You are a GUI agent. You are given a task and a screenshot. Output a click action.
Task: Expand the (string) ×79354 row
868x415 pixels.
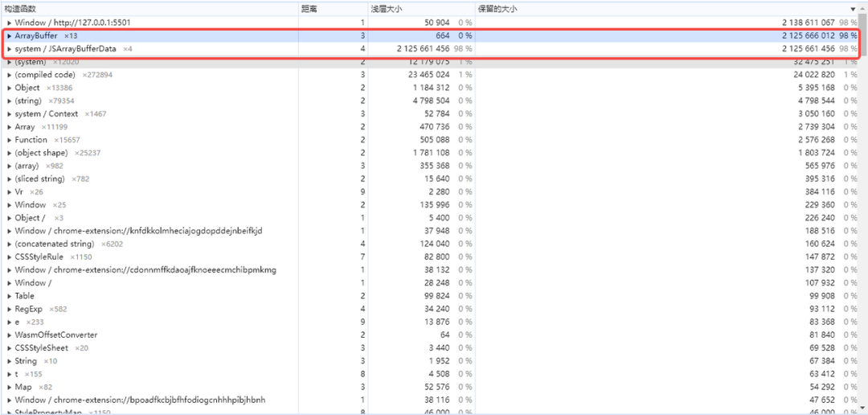[x=10, y=101]
